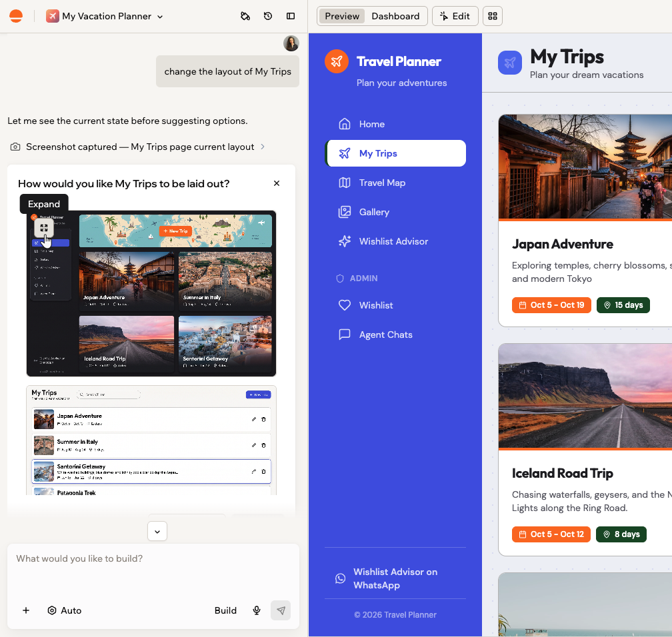Click the 'change the layout of My Trips' message
This screenshot has height=637, width=672.
pos(227,71)
